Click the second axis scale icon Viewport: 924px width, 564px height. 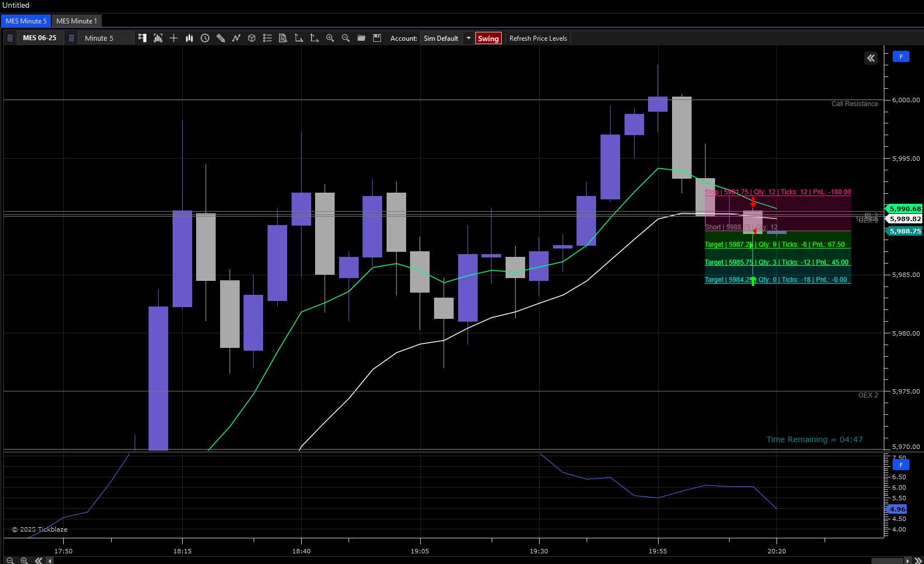[315, 38]
